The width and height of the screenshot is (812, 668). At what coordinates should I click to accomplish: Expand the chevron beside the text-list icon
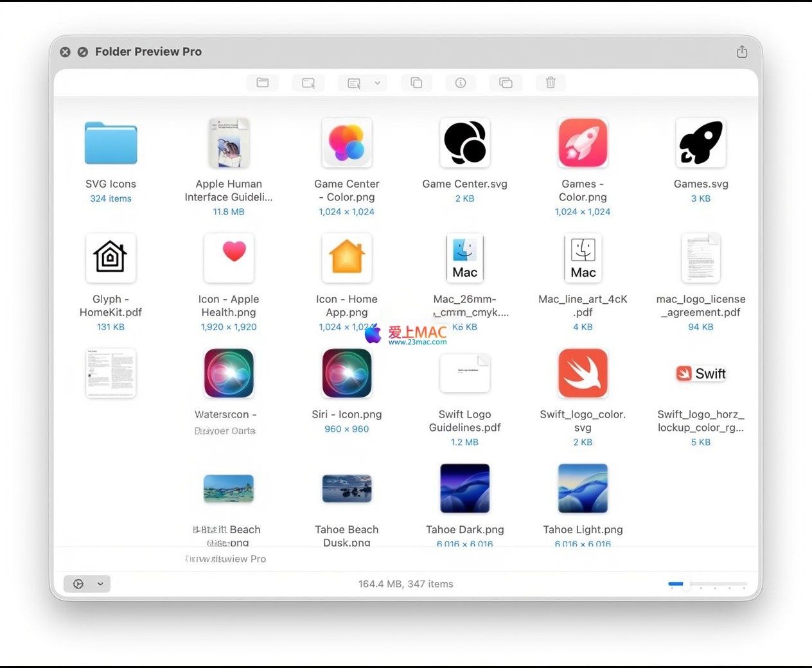378,83
